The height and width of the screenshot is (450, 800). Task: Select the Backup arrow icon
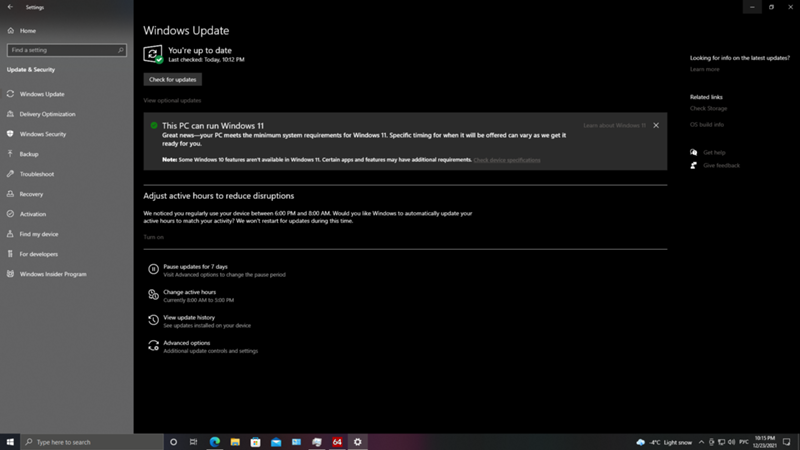pyautogui.click(x=10, y=154)
